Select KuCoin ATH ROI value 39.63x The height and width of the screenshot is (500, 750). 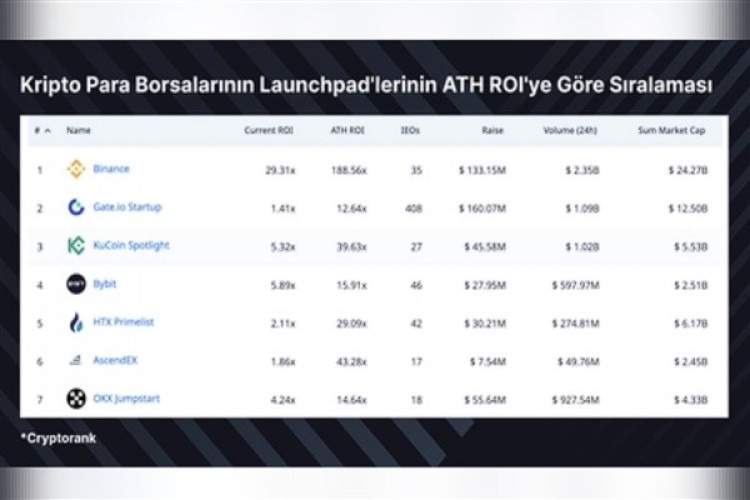pos(352,247)
